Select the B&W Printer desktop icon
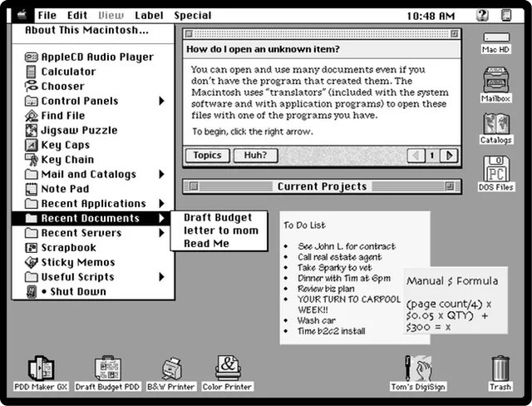 coord(171,369)
